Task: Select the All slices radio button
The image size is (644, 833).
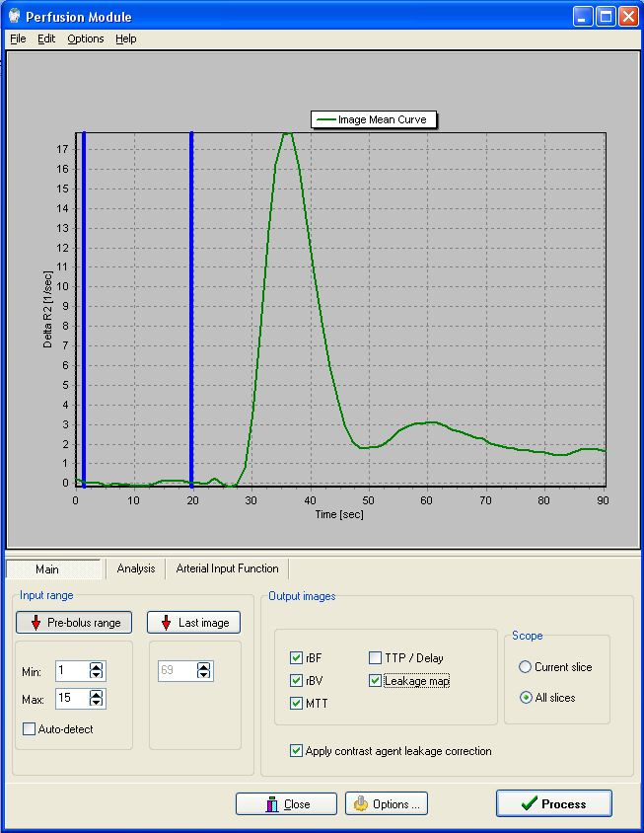Action: click(x=526, y=698)
